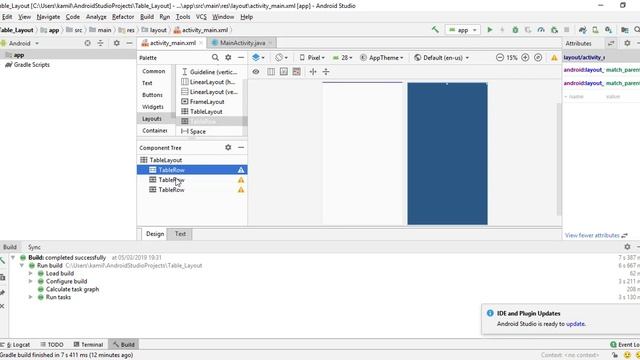Click the Debug app bug icon
This screenshot has height=360, width=640.
[x=515, y=30]
